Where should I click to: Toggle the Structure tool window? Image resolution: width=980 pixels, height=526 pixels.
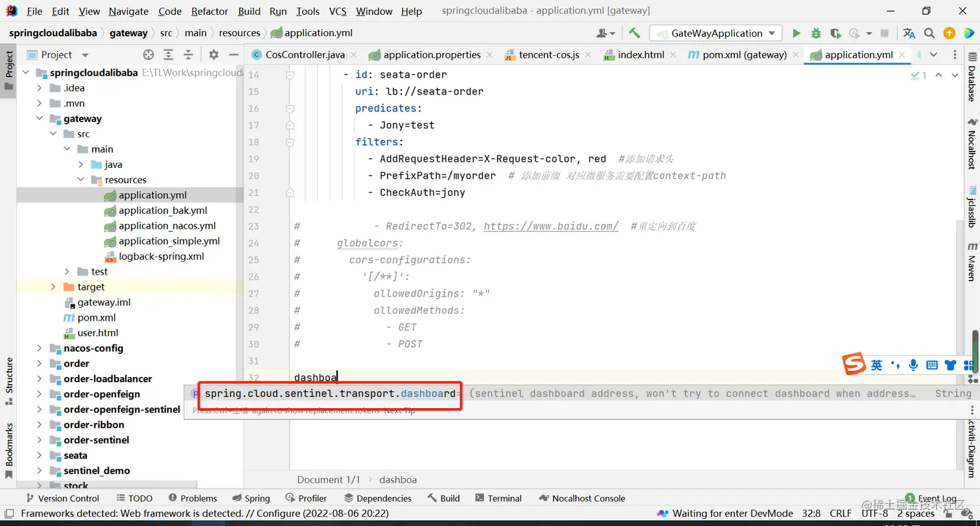click(8, 382)
